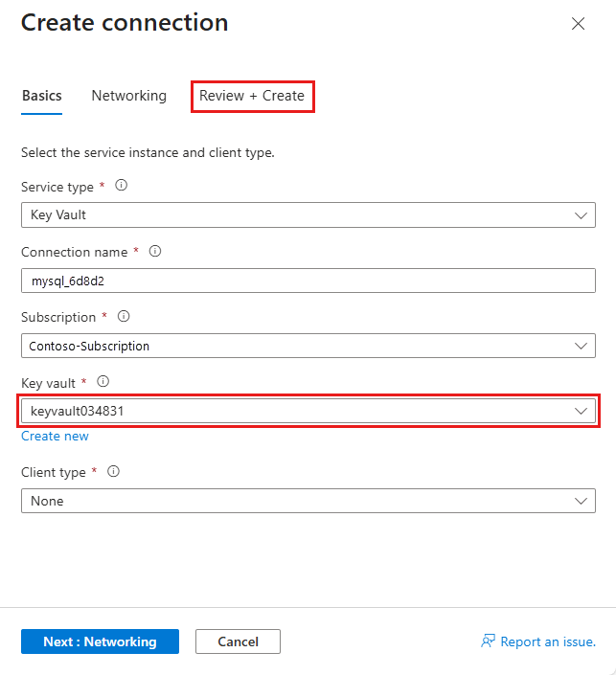Click the Key vault info icon

coord(103,381)
